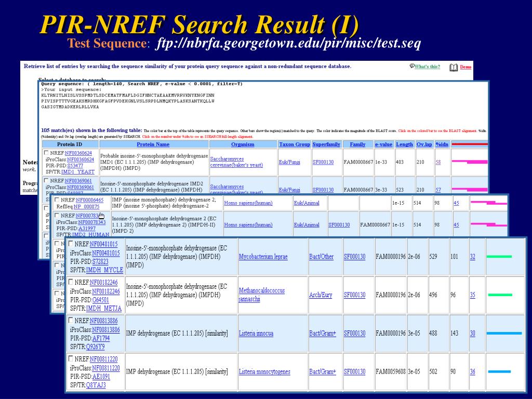532x399 pixels.
Task: Open %idn value 35 for Methanocaldococcus jannaschii
Action: 473,295
